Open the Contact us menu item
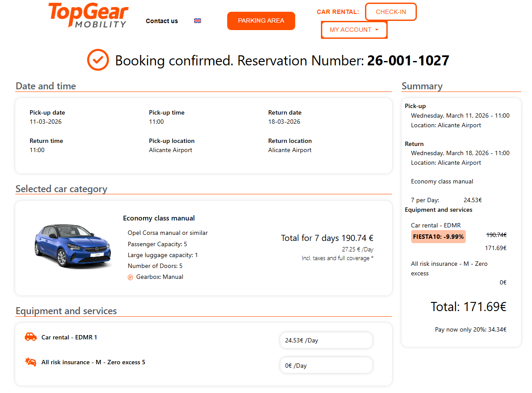This screenshot has height=393, width=532. [162, 20]
